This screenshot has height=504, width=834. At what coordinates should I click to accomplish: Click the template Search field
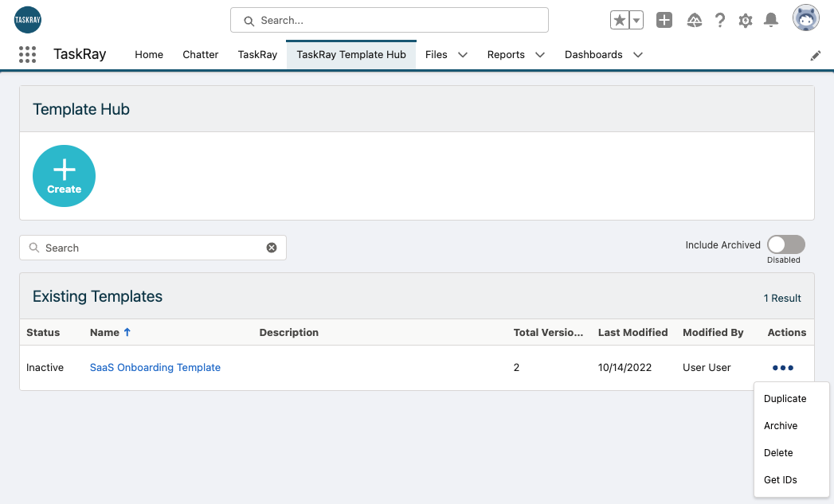coord(153,248)
